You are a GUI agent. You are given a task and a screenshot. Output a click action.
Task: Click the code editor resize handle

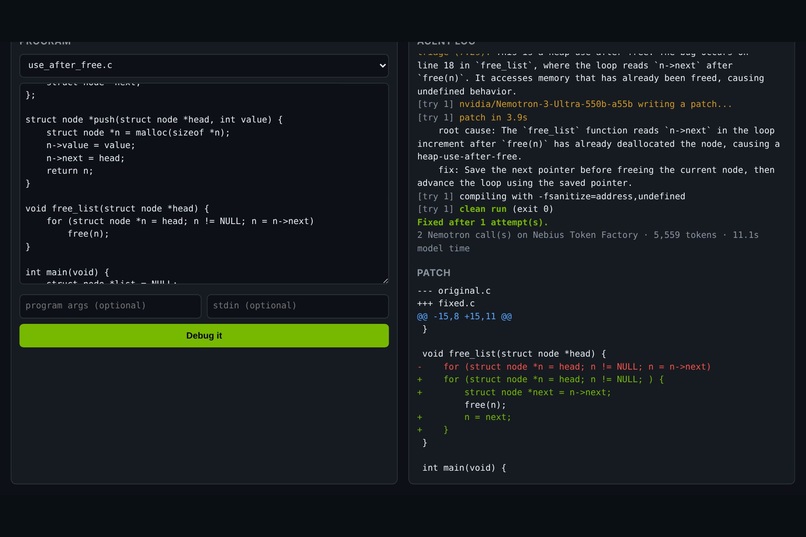pos(386,280)
